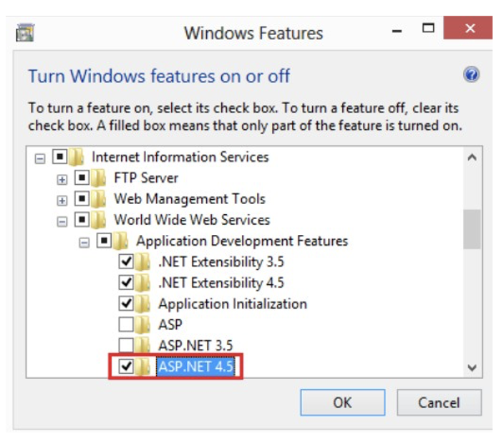Click the Application Initialization folder icon
Screen dimensions: 504x434
point(142,304)
